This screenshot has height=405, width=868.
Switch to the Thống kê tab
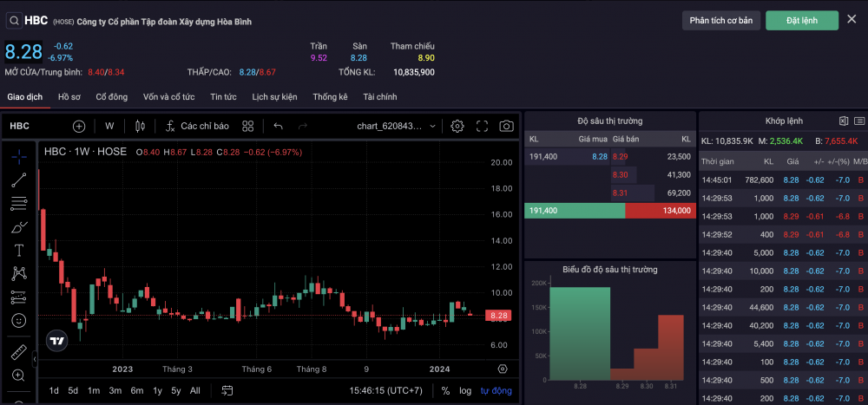[330, 97]
